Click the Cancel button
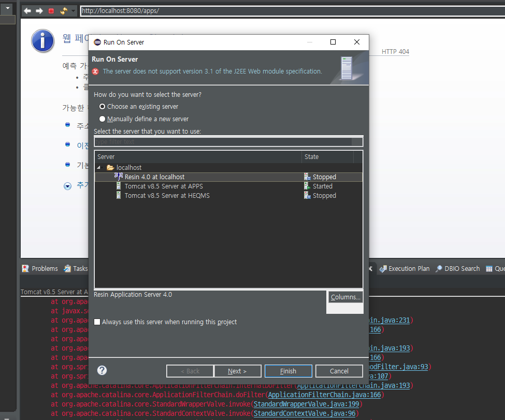Image resolution: width=505 pixels, height=420 pixels. [339, 371]
